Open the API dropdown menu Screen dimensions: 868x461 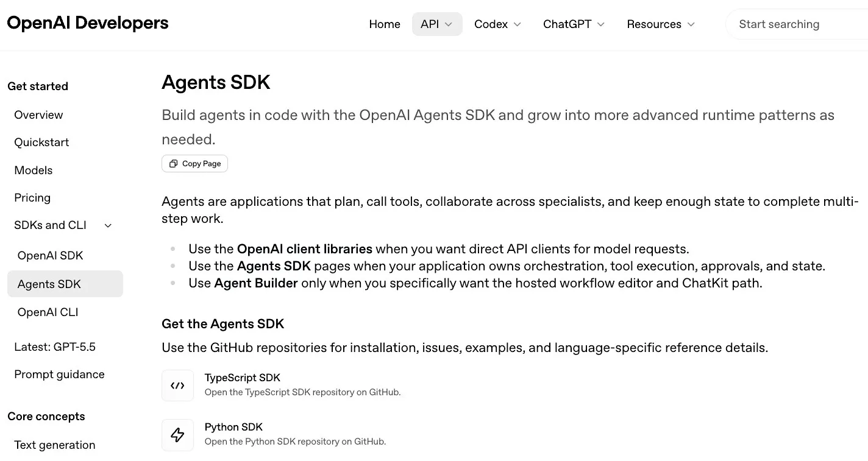click(437, 24)
